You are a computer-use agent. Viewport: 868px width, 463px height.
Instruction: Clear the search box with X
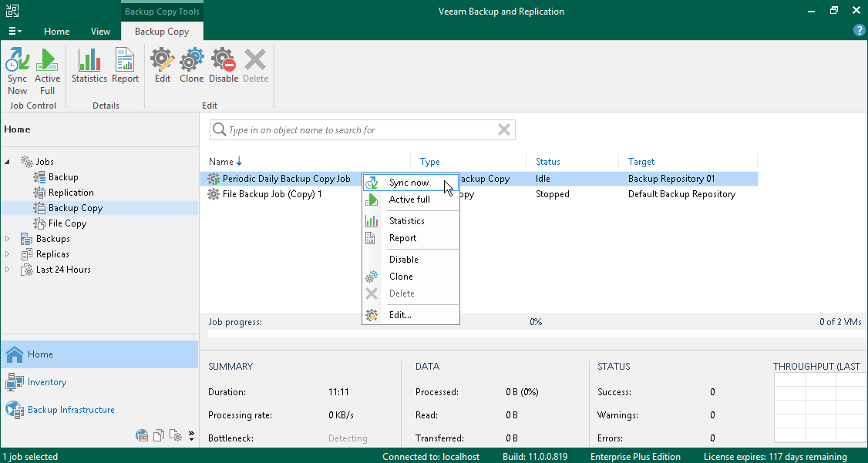click(x=503, y=130)
